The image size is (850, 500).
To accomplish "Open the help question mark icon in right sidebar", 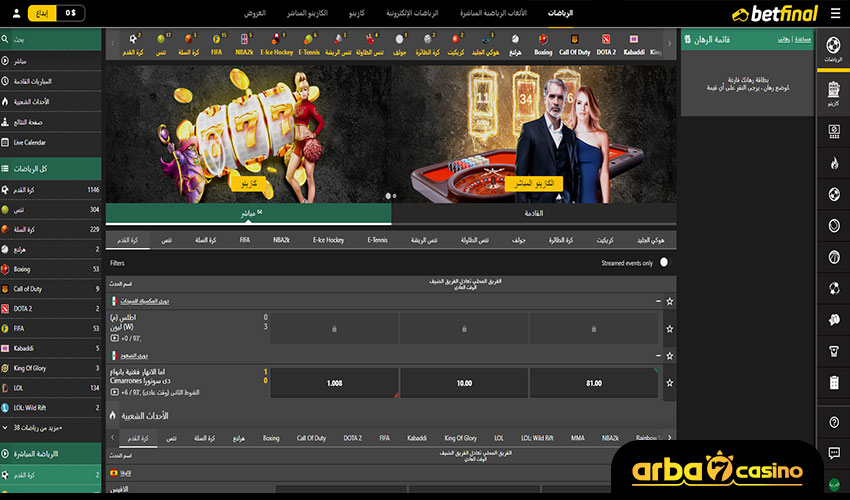I will [834, 422].
